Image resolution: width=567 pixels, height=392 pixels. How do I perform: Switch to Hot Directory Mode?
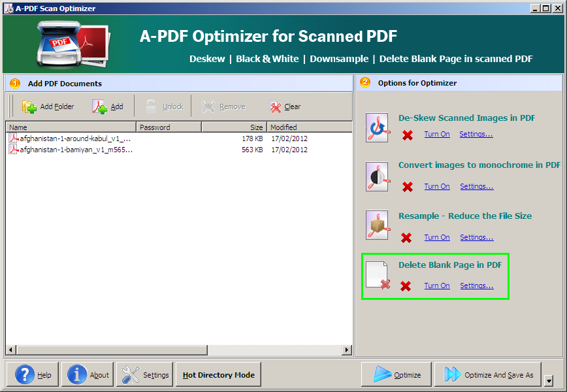point(218,374)
